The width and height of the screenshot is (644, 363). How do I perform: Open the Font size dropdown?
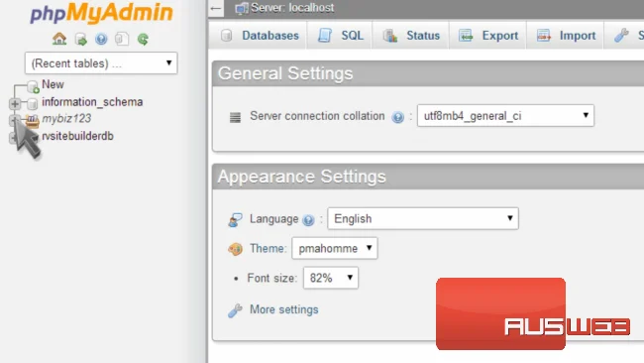coord(331,278)
